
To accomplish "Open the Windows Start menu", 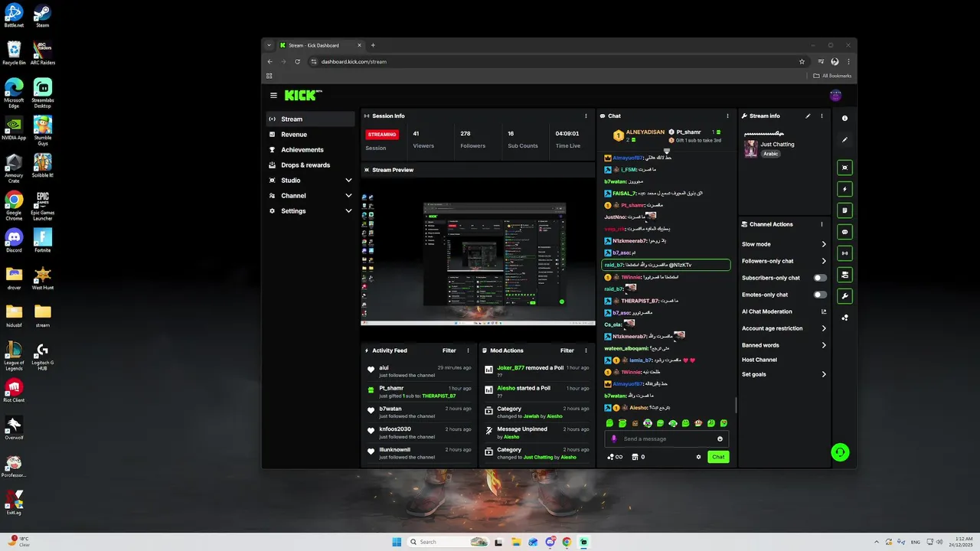I will pyautogui.click(x=397, y=542).
